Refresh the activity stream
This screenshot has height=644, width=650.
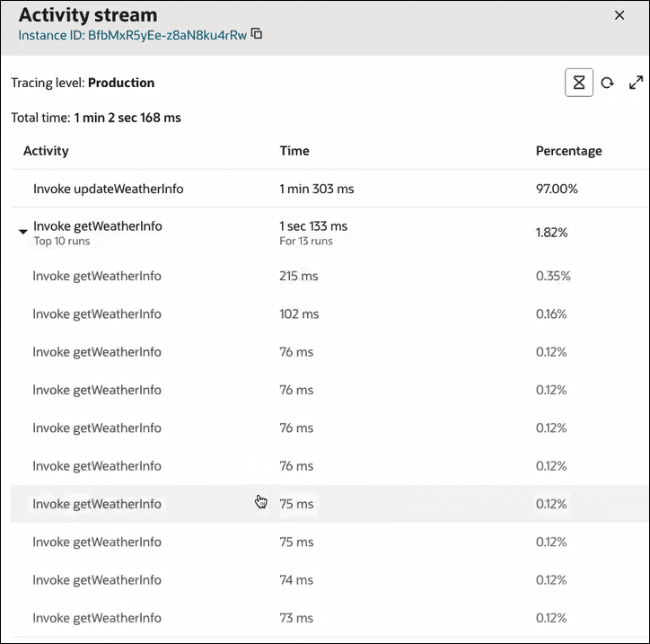(x=607, y=83)
